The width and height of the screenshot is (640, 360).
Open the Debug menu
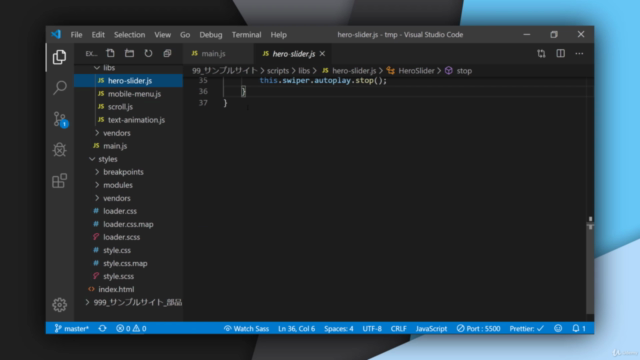point(211,35)
